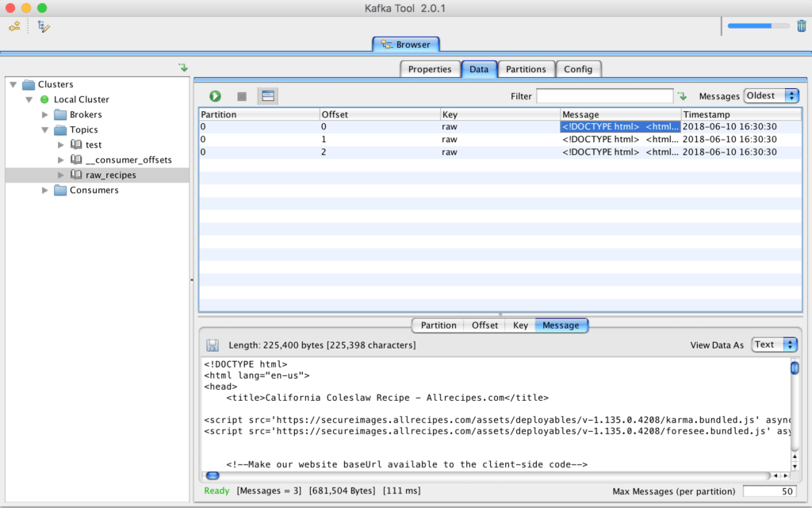Change View Data As from Text dropdown
The height and width of the screenshot is (508, 812).
point(773,344)
